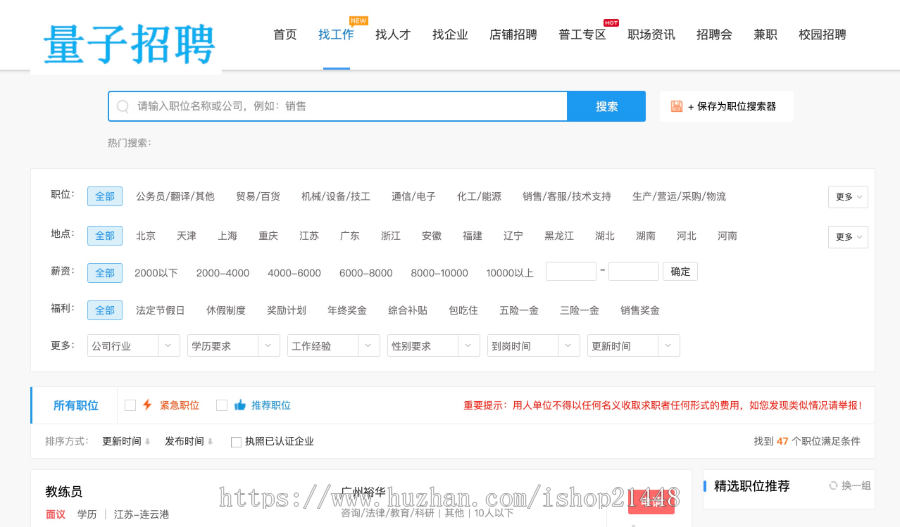Click the lightning icon for 紧急职位
The width and height of the screenshot is (900, 527).
(147, 405)
